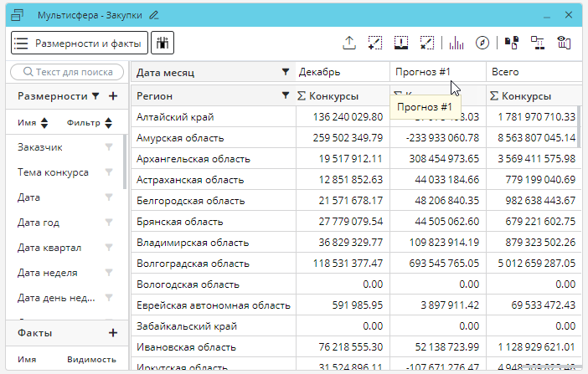Click the eye with clipboard icon
This screenshot has height=374, width=588.
click(x=564, y=43)
